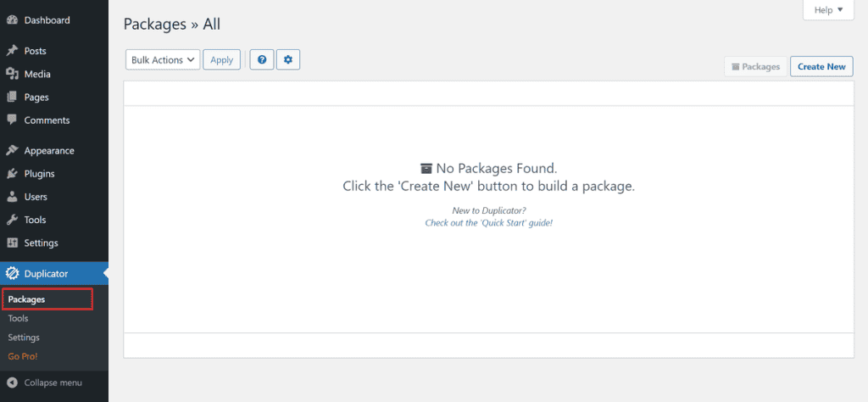
Task: Open the 'Quick Start' guide link
Action: click(x=489, y=222)
